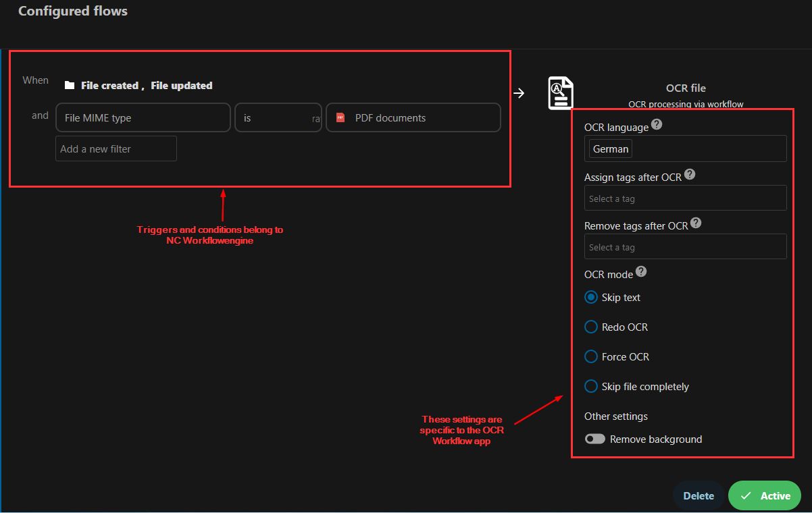Open help icon beside Assign tags after OCR
812x513 pixels.
689,175
